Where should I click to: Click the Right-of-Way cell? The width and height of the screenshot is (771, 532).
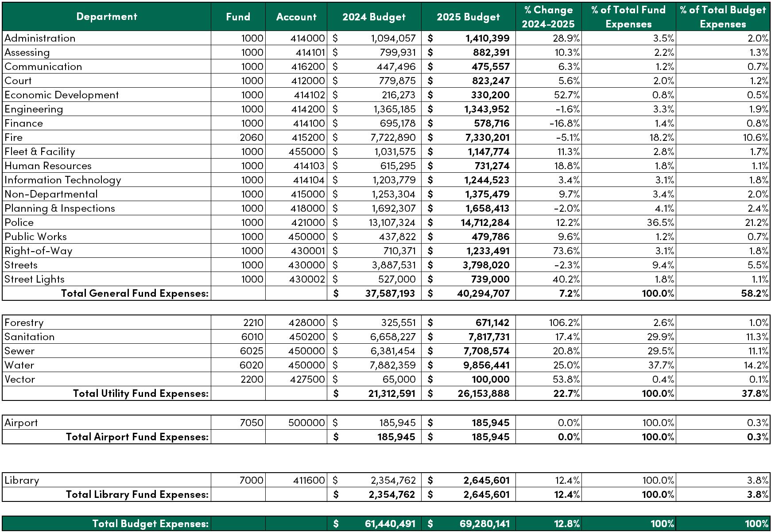pyautogui.click(x=107, y=251)
